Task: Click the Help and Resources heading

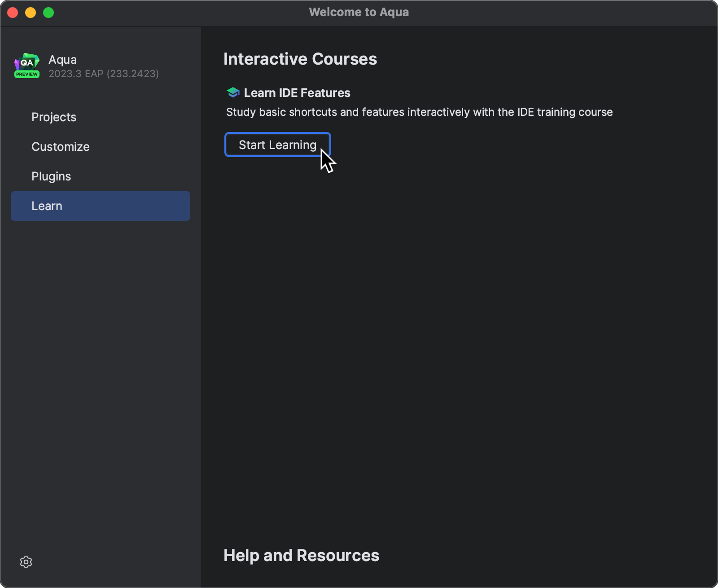Action: (x=301, y=555)
